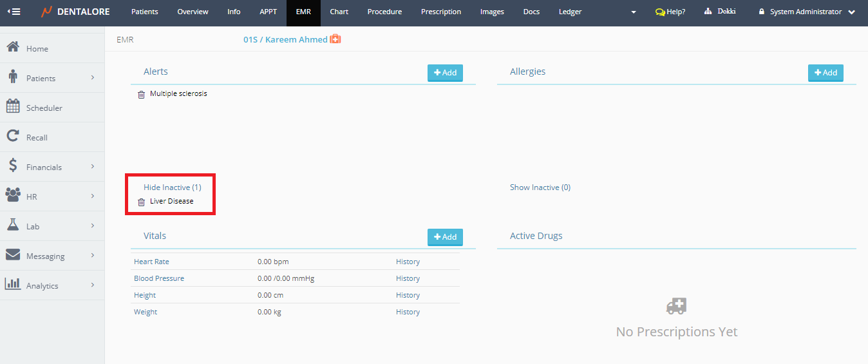The image size is (868, 364).
Task: Click the trash icon beside Multiple sclerosis
Action: (x=141, y=94)
